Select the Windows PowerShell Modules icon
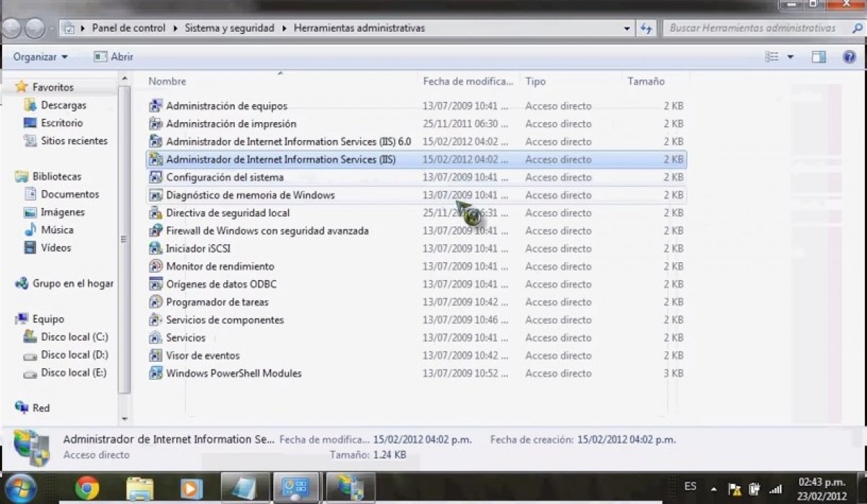This screenshot has height=504, width=867. (155, 373)
